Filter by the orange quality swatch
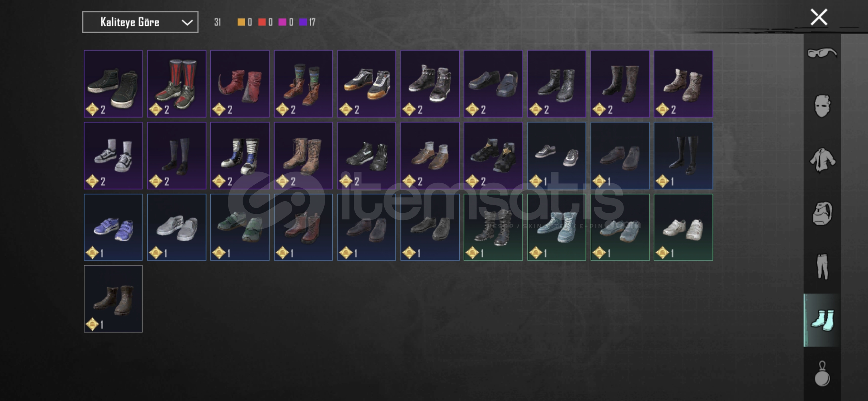Screen dimensions: 868x401 [241, 22]
